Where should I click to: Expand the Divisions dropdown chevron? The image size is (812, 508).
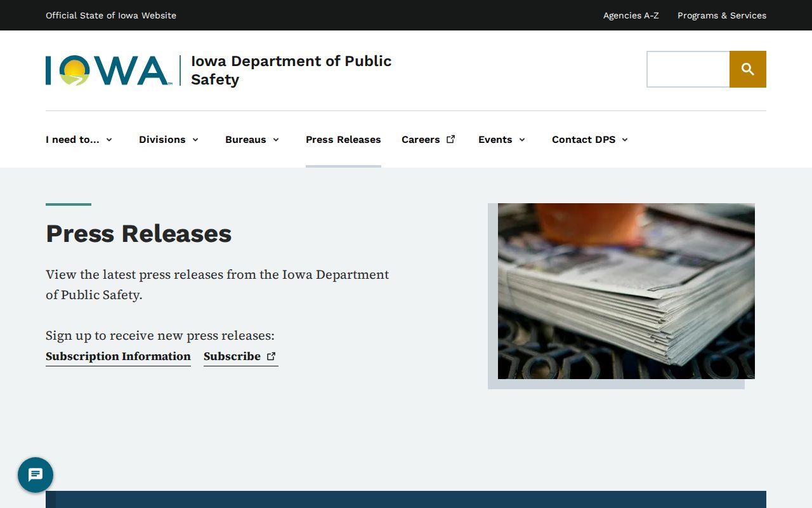pyautogui.click(x=195, y=140)
